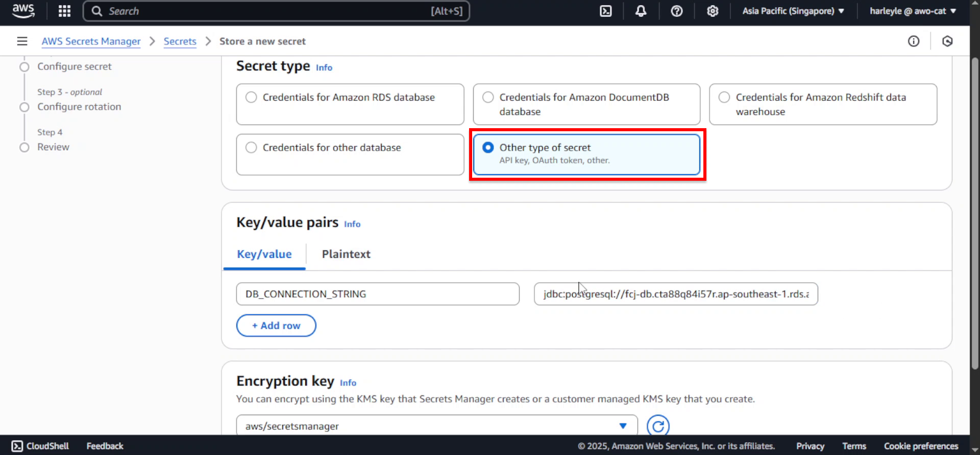Viewport: 980px width, 455px height.
Task: Toggle the side navigation hamburger menu
Action: tap(22, 41)
